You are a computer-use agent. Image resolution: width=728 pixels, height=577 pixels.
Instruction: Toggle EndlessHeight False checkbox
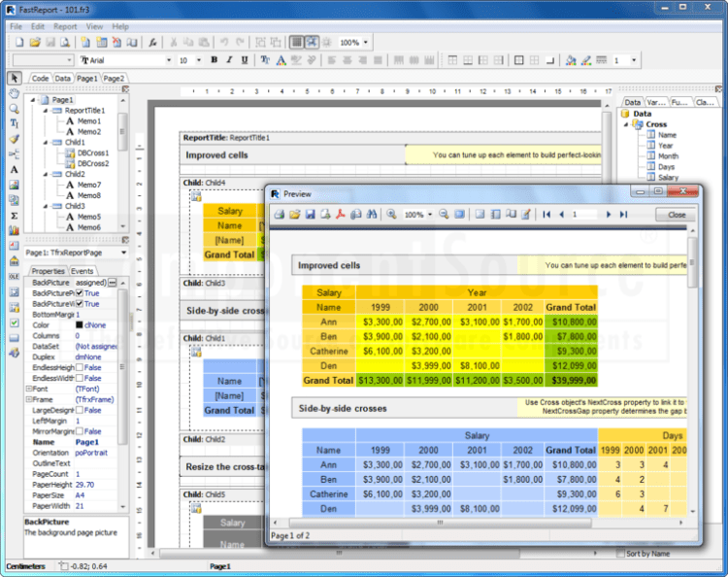[x=80, y=367]
